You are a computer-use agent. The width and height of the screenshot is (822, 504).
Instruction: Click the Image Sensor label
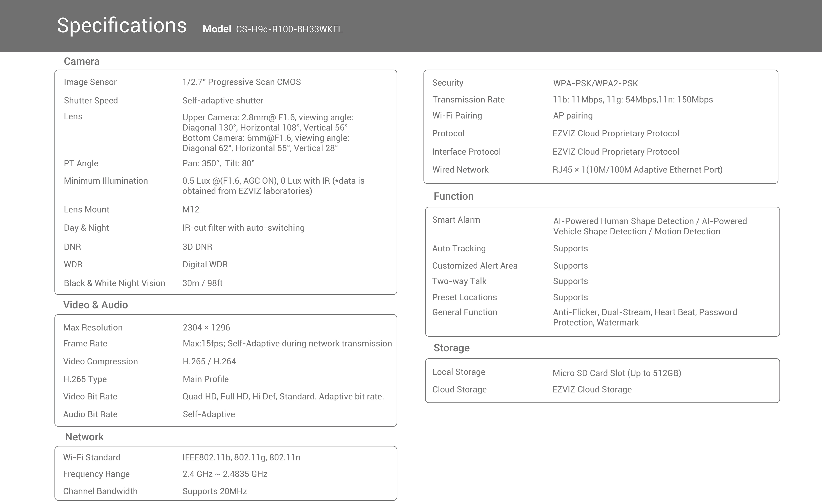coord(90,82)
